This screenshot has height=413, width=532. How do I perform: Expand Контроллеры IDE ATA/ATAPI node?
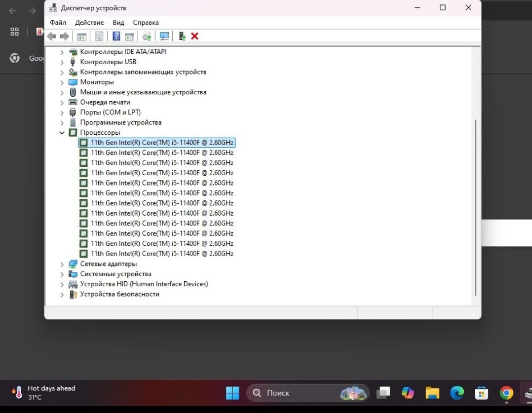tap(62, 52)
